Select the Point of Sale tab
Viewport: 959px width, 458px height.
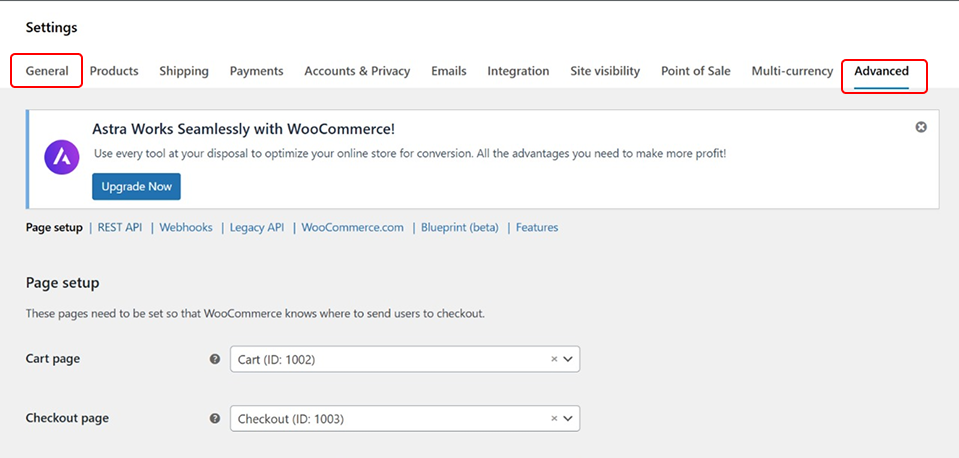point(695,71)
